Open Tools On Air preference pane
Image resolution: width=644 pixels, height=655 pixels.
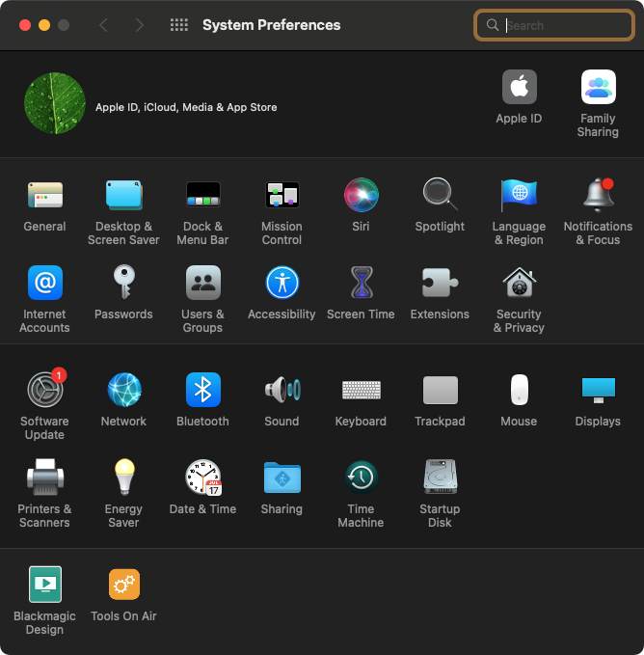[124, 584]
